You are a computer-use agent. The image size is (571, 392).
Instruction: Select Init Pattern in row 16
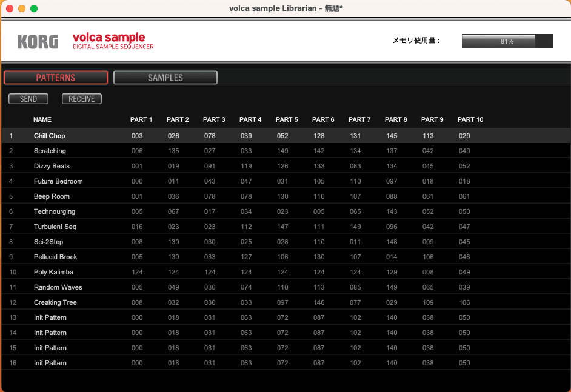coord(285,364)
